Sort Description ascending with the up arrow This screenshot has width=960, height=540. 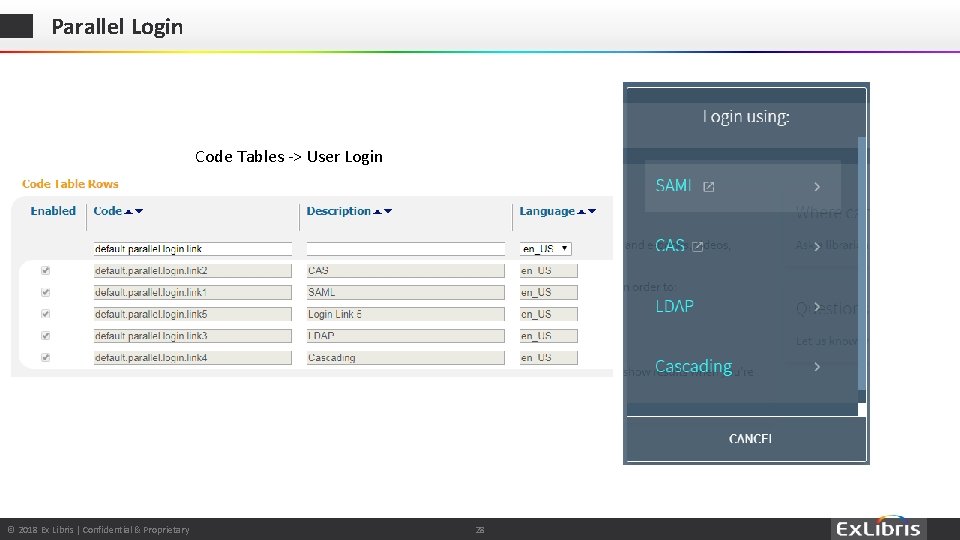point(377,211)
